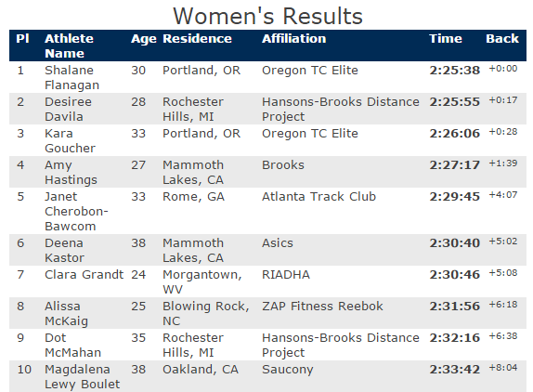Click the Back column header
The image size is (533, 392).
coord(502,38)
